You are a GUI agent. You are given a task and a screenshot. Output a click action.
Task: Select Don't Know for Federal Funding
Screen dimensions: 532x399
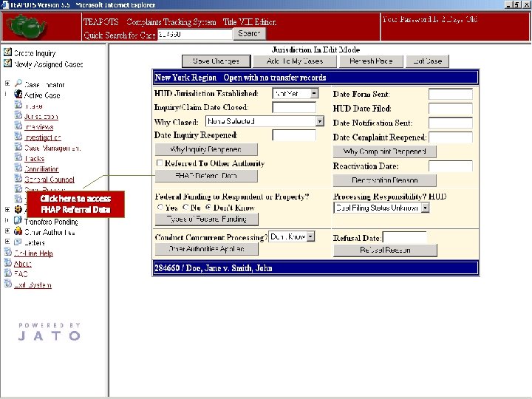tap(208, 207)
